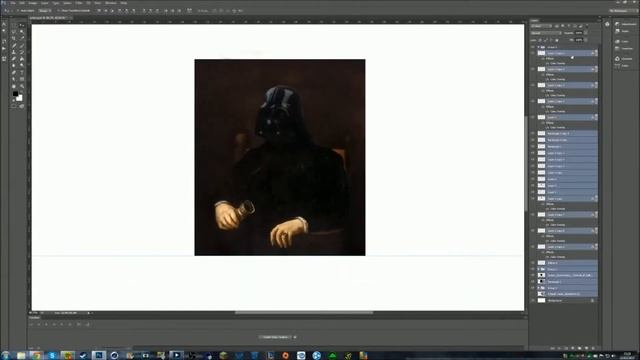
Task: Open the Color collapsed panel icon
Action: (617, 42)
